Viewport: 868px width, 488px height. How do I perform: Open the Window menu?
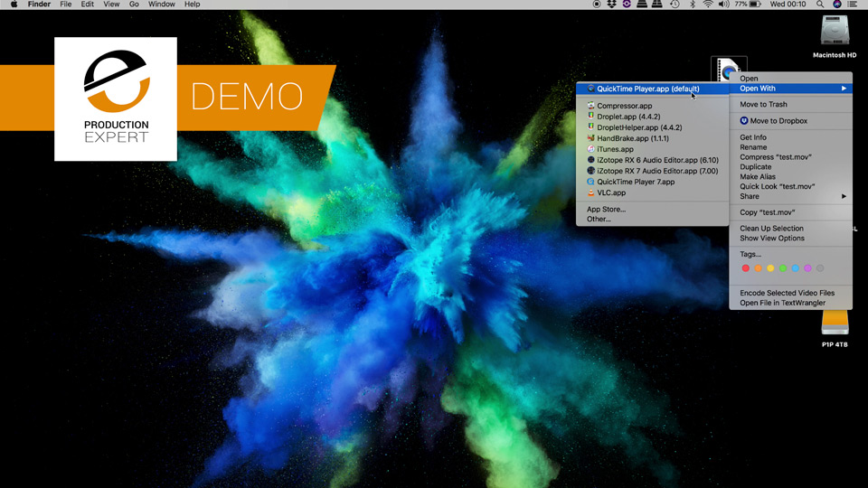pyautogui.click(x=162, y=4)
